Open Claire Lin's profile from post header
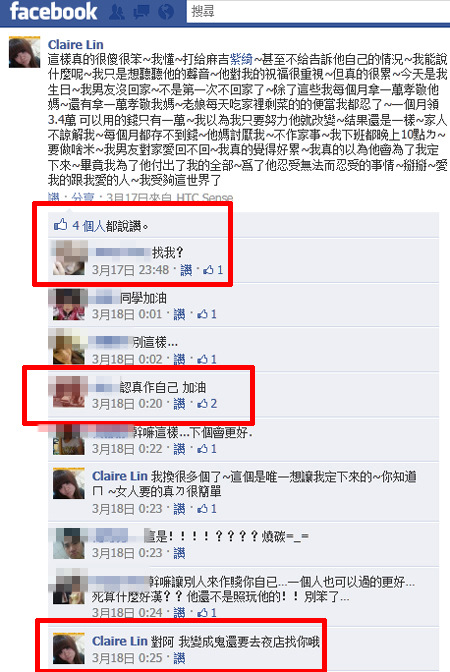This screenshot has height=672, width=450. pos(75,45)
